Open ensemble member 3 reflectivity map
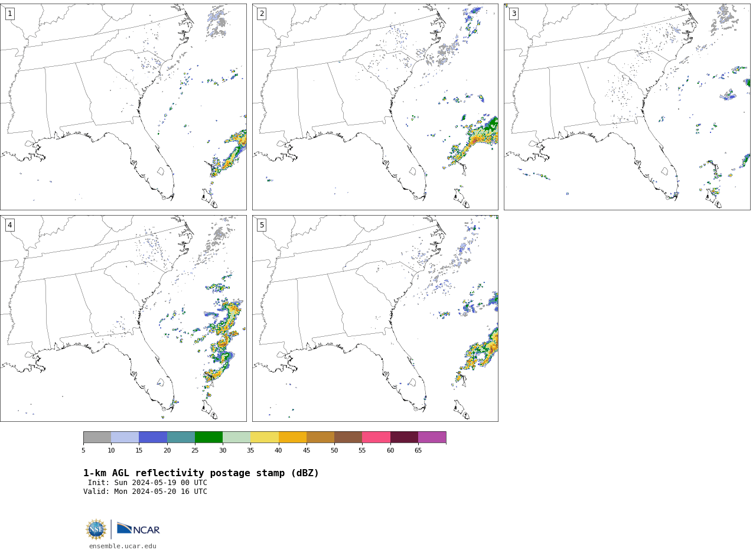 (627, 107)
